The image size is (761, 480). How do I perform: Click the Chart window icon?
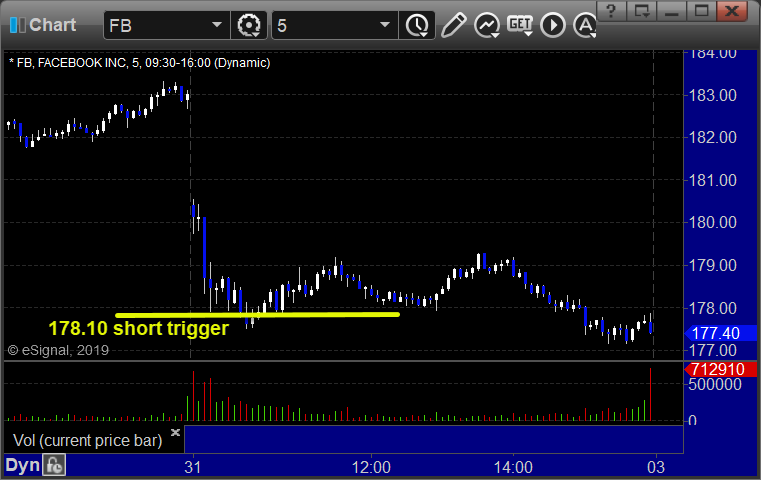(x=17, y=25)
